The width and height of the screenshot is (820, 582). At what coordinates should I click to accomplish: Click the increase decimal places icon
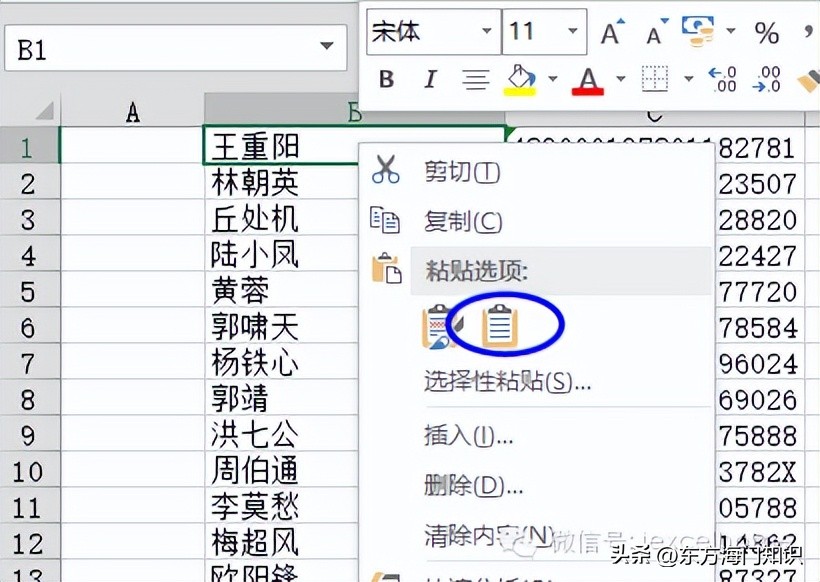tap(723, 78)
